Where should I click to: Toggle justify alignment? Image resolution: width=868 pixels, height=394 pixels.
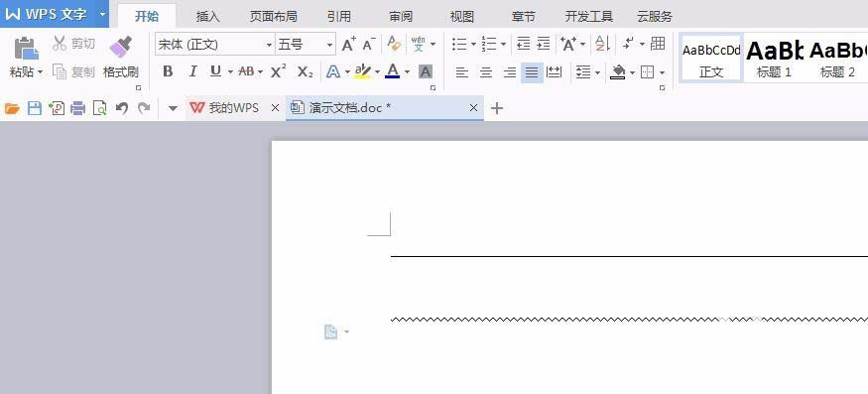click(532, 72)
